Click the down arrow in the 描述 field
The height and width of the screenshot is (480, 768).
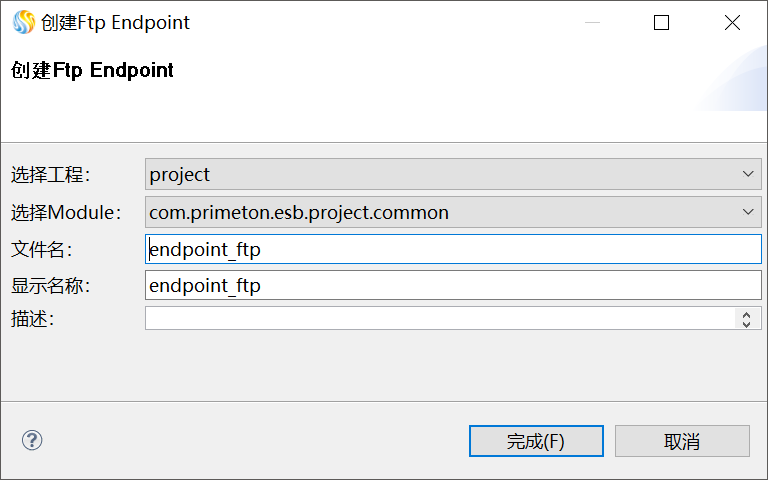tap(746, 323)
